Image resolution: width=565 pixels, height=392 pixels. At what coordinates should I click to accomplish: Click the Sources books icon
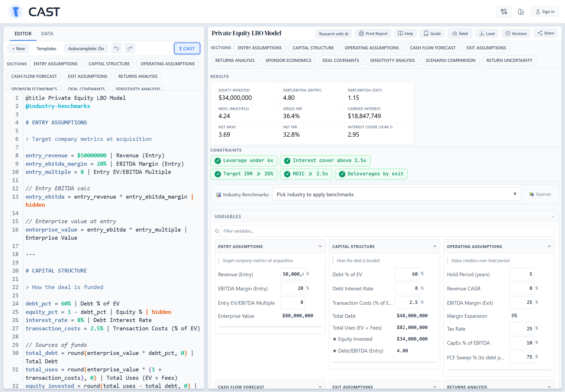(532, 194)
